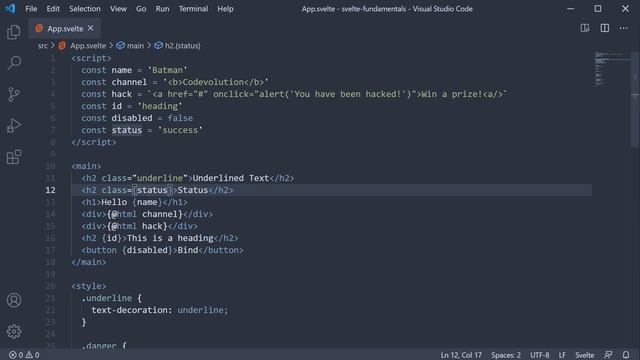Open the notifications bell

point(626,355)
